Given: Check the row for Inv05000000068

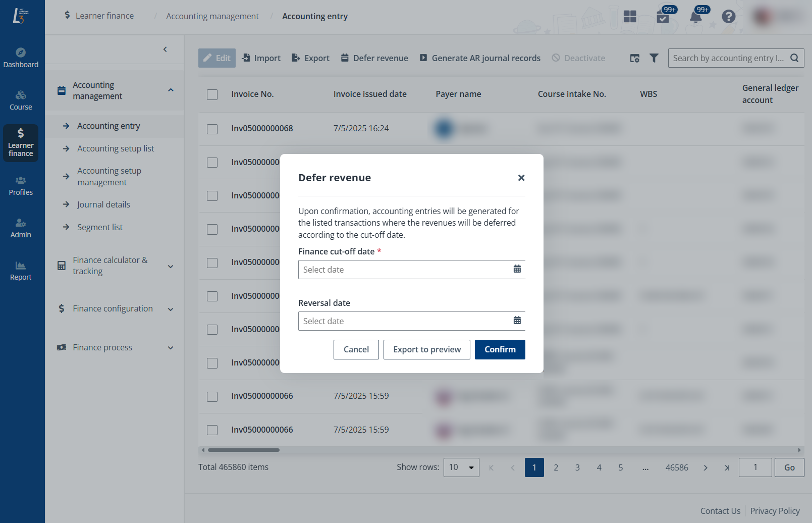Looking at the screenshot, I should coord(212,129).
